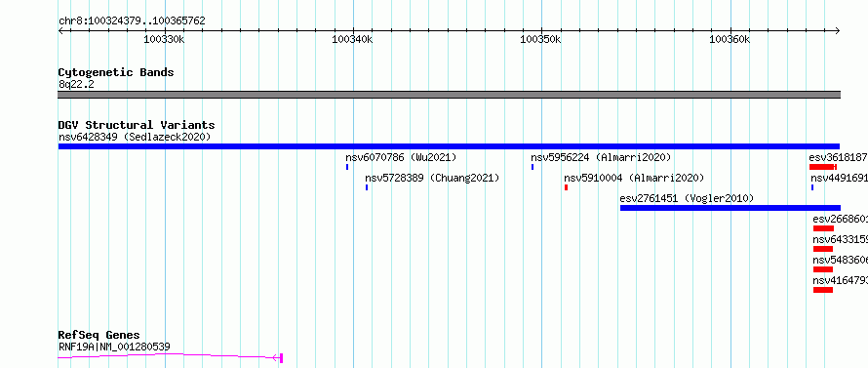Click the nsv6433159 variant label

pyautogui.click(x=841, y=239)
